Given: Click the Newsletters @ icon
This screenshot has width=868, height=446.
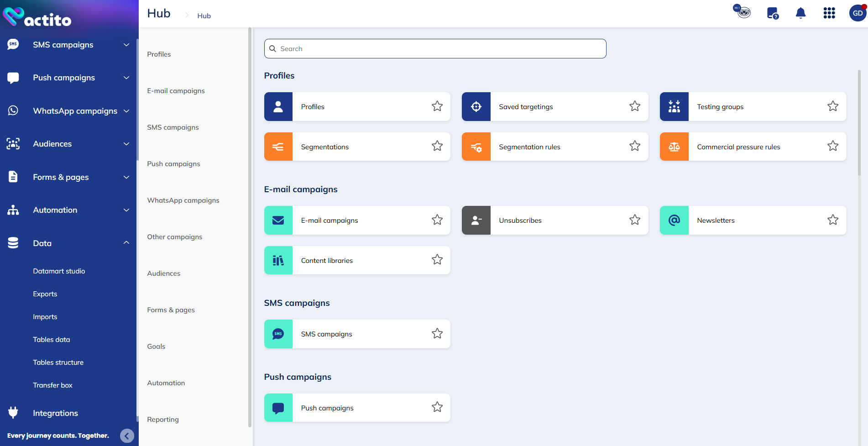Looking at the screenshot, I should [674, 220].
